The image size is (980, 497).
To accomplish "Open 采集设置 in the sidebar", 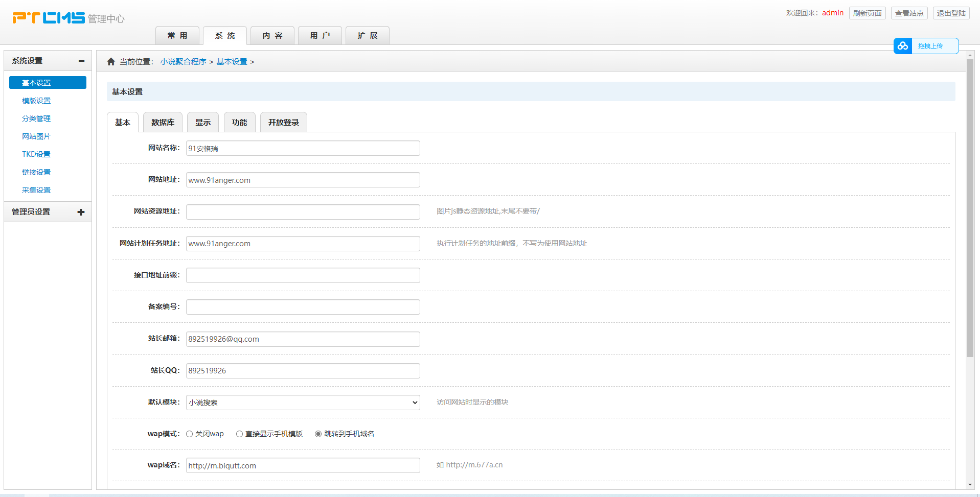I will click(x=36, y=190).
